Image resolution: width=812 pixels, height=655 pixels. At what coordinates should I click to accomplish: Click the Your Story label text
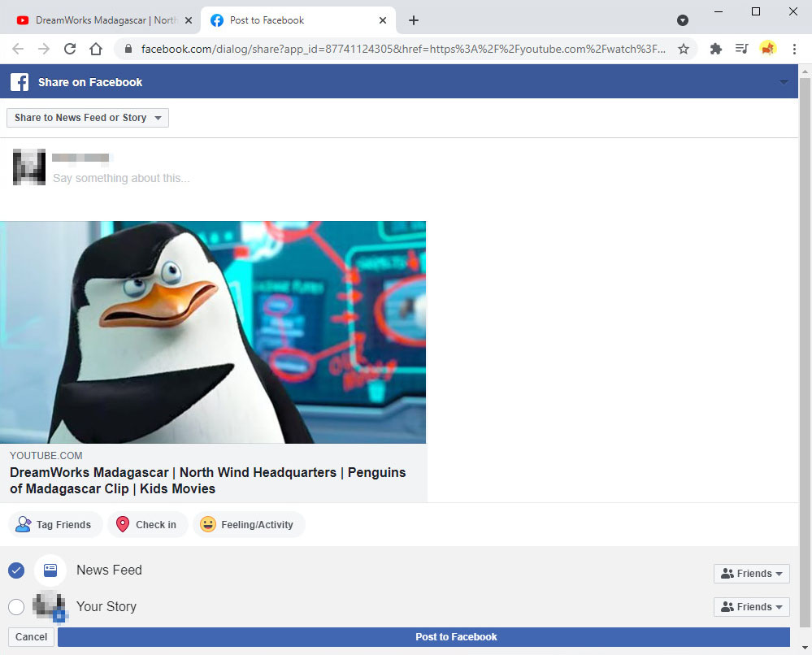point(106,606)
